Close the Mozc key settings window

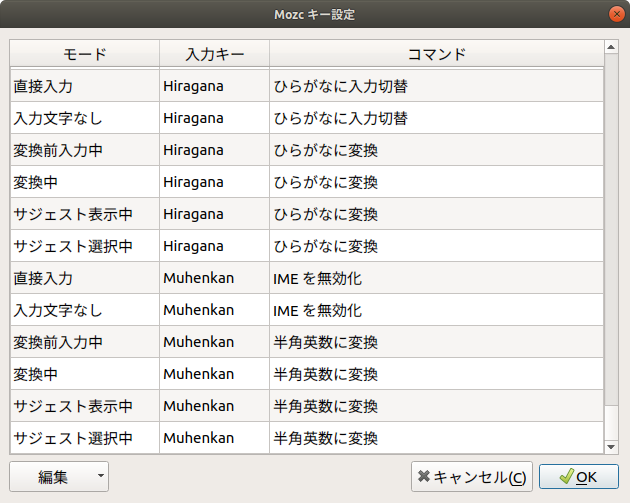pos(614,15)
